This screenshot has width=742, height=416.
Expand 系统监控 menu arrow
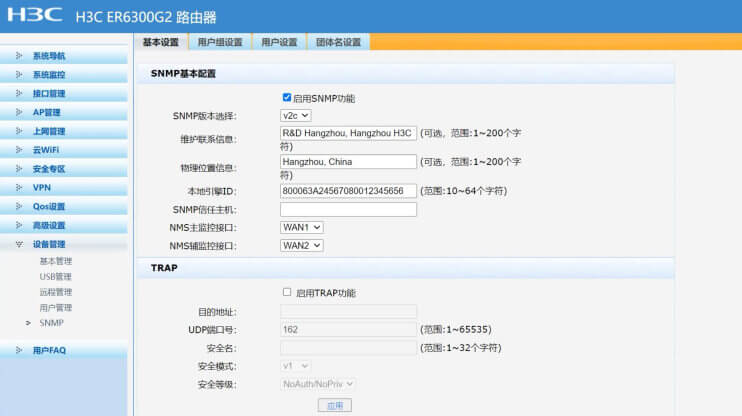[x=19, y=75]
